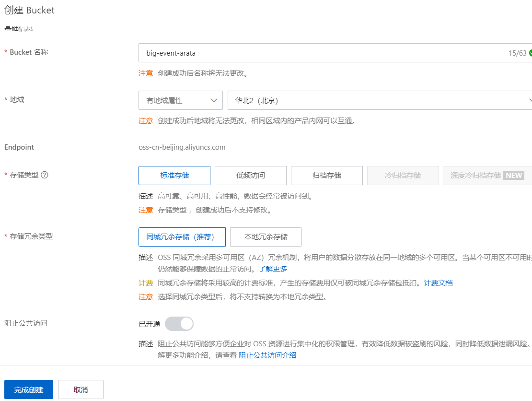Click the storage type help question icon

(x=45, y=175)
